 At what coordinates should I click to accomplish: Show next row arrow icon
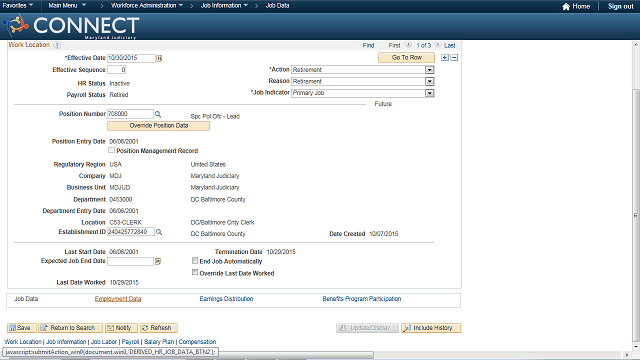[438, 45]
